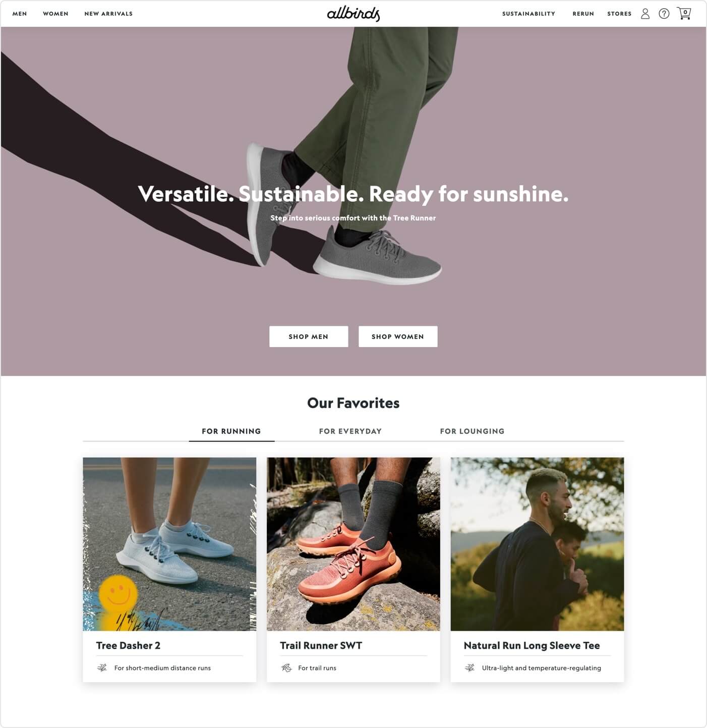Click the Shop Women button
This screenshot has width=707, height=728.
pos(398,337)
